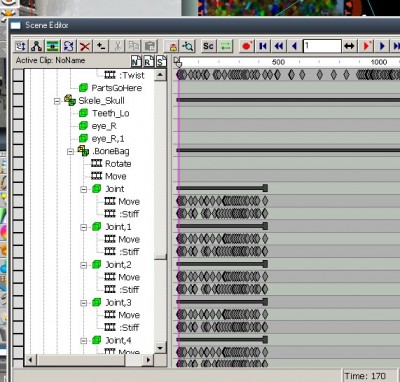Screen dimensions: 400x382
Task: Select the :Stiff track under Joint,1
Action: tap(129, 252)
